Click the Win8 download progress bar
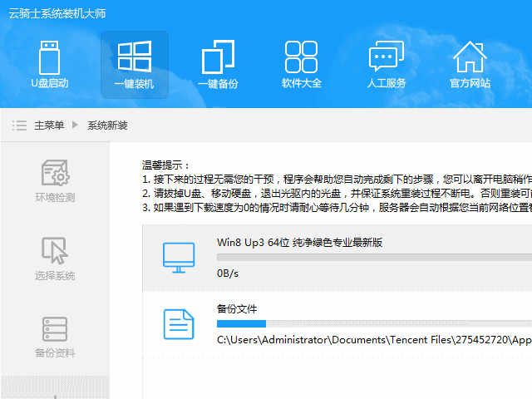Viewport: 532px width, 399px height. [x=374, y=258]
